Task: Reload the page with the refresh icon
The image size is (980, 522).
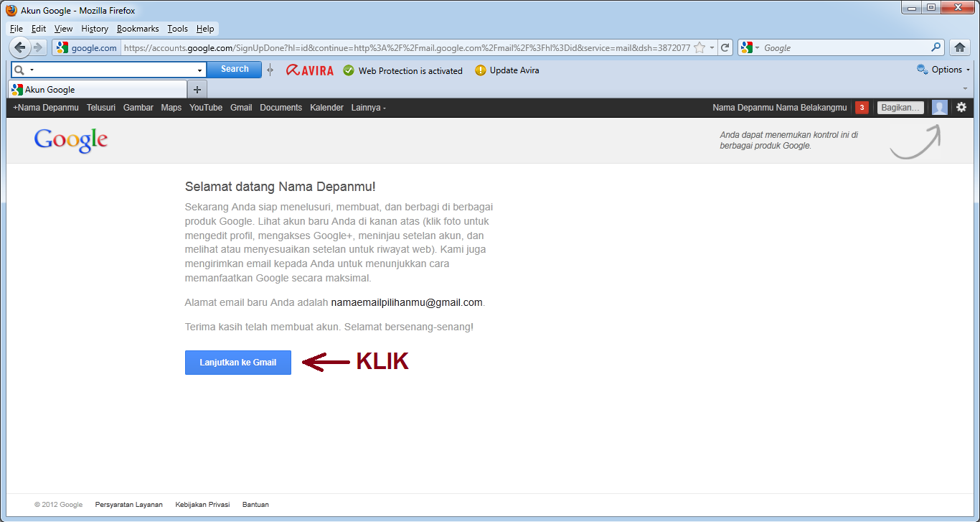Action: (x=725, y=47)
